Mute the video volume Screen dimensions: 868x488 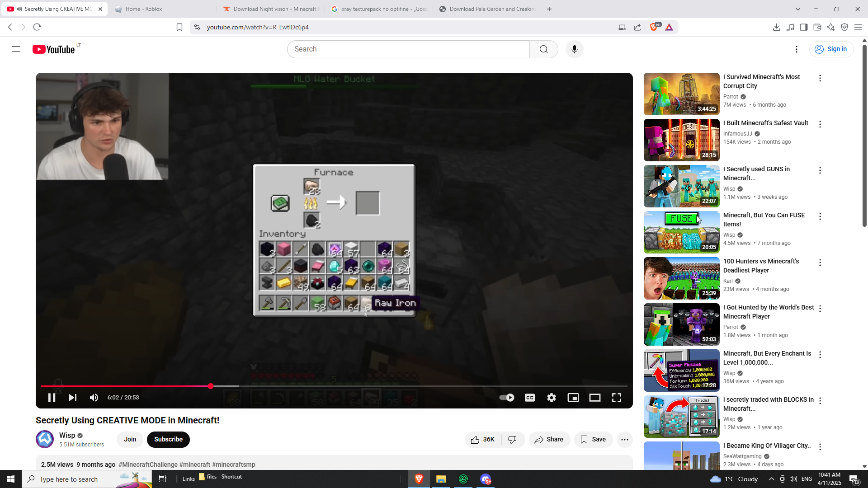[x=94, y=398]
